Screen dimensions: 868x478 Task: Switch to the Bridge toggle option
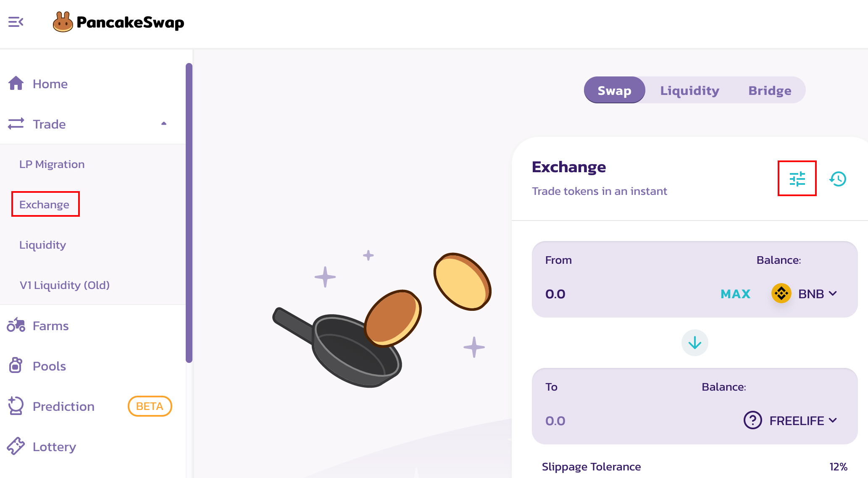tap(770, 90)
